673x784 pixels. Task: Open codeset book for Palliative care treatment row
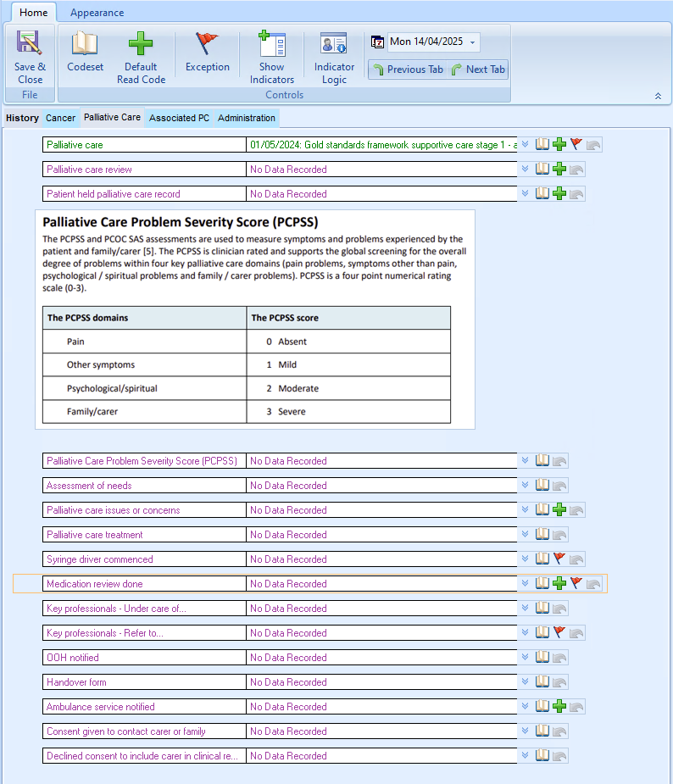click(542, 534)
